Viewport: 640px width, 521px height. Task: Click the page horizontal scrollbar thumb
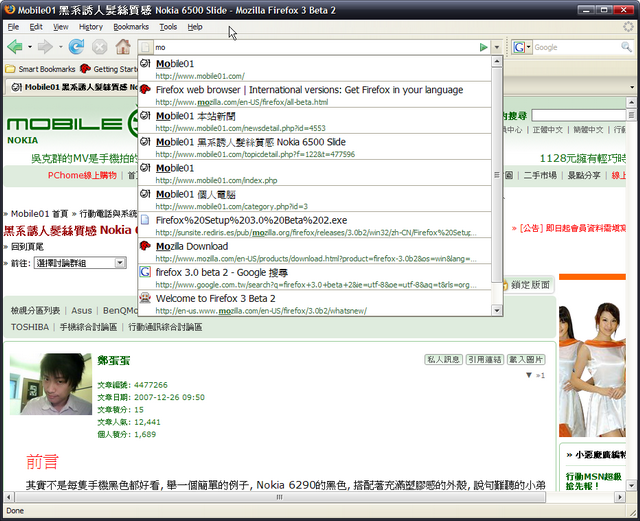[x=280, y=497]
